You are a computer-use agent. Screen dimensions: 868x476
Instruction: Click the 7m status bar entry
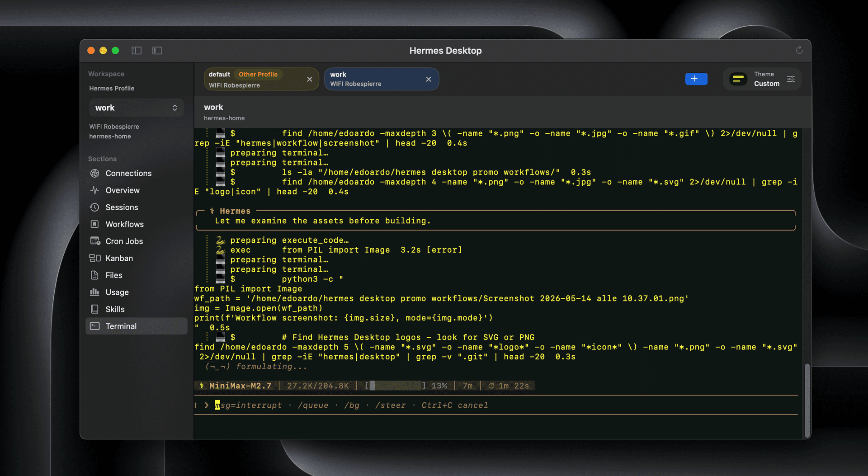pos(467,386)
